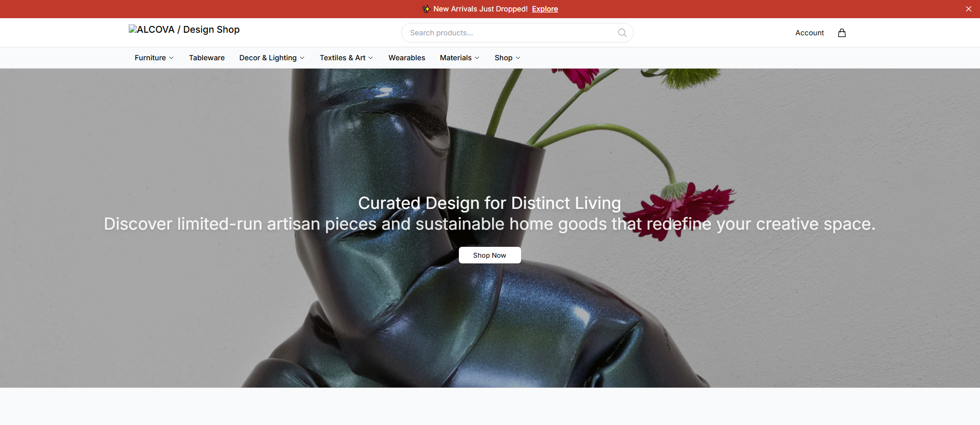The image size is (980, 425).
Task: Follow the Explore link in banner
Action: (x=545, y=9)
